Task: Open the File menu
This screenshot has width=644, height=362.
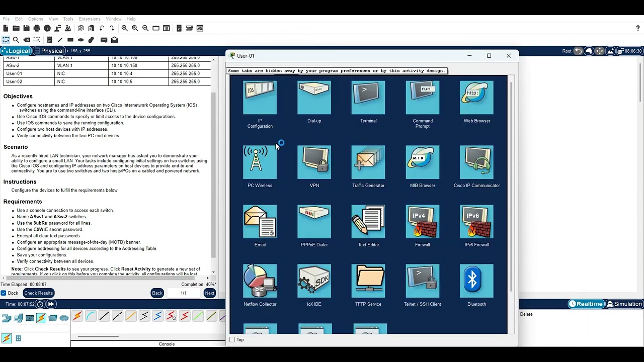Action: pos(6,19)
